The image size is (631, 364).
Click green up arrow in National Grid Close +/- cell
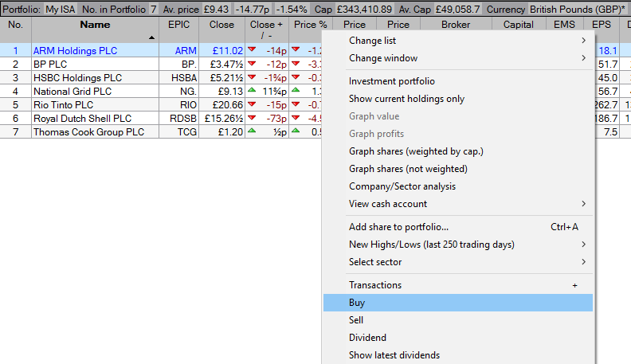point(253,91)
